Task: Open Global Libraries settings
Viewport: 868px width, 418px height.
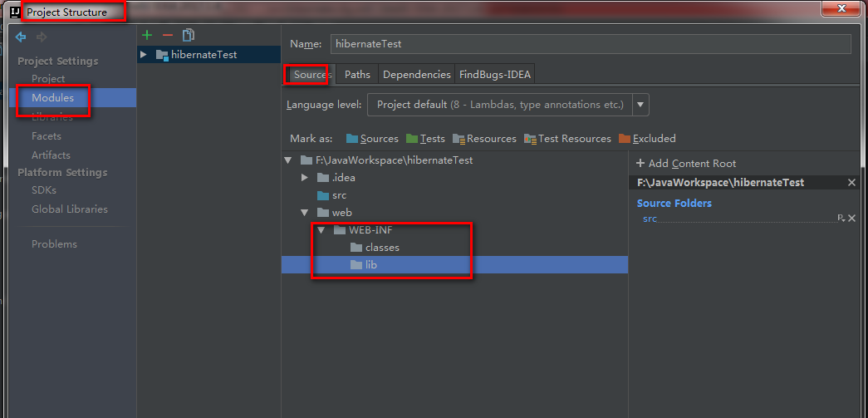Action: (70, 209)
